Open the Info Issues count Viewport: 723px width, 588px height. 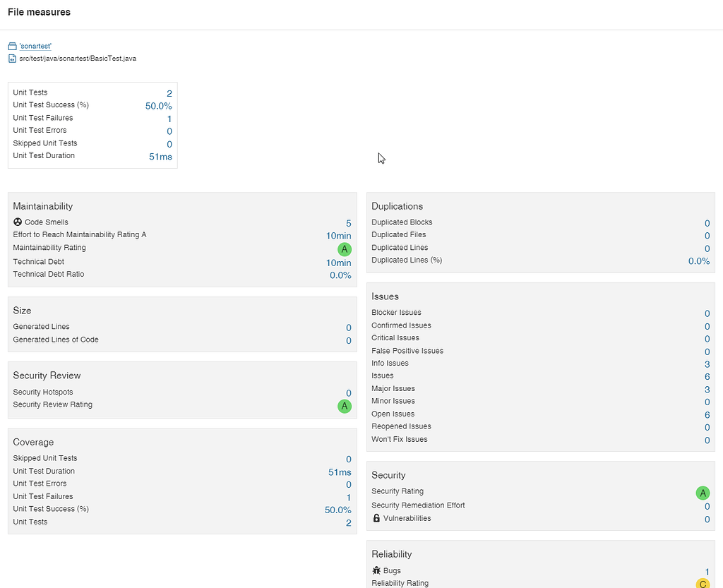click(x=707, y=364)
